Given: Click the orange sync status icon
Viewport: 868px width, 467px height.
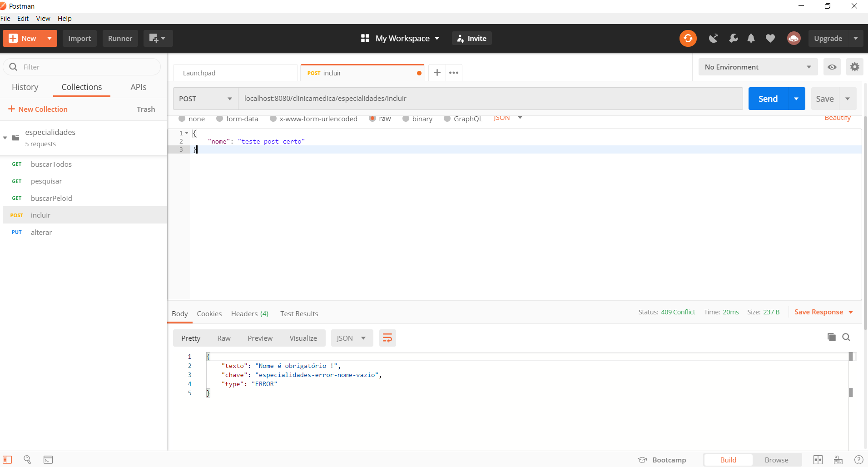Looking at the screenshot, I should 688,38.
